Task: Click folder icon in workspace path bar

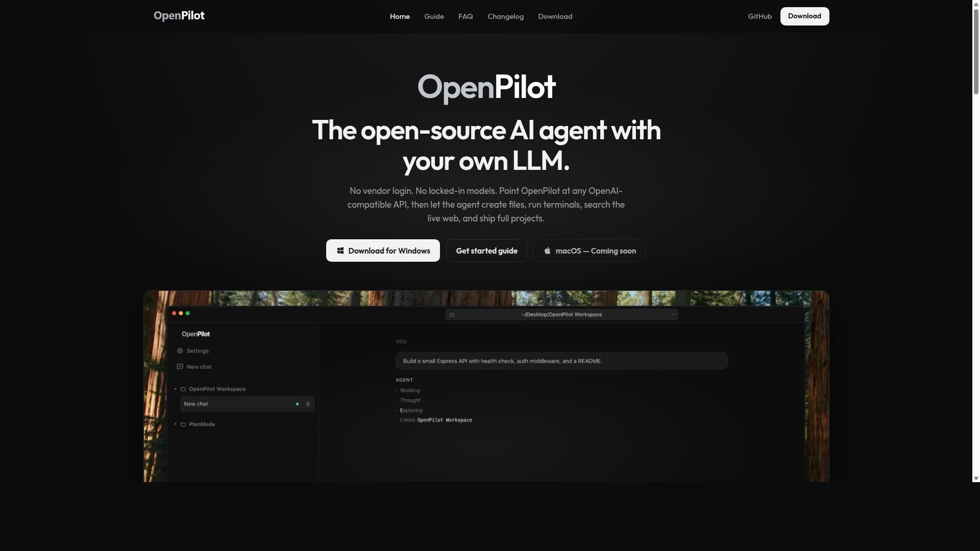Action: [x=452, y=315]
